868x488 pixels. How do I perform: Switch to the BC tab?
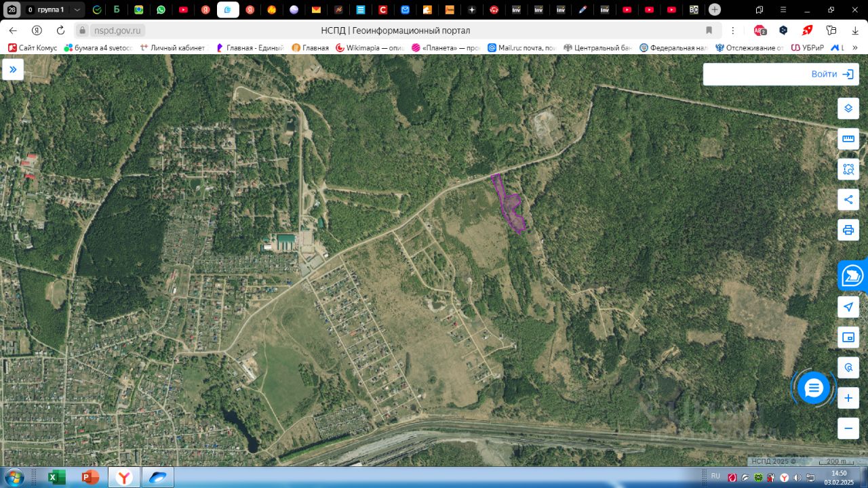(693, 10)
